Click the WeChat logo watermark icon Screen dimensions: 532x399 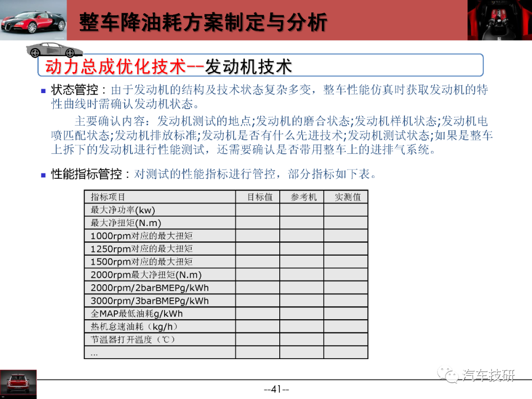[447, 375]
